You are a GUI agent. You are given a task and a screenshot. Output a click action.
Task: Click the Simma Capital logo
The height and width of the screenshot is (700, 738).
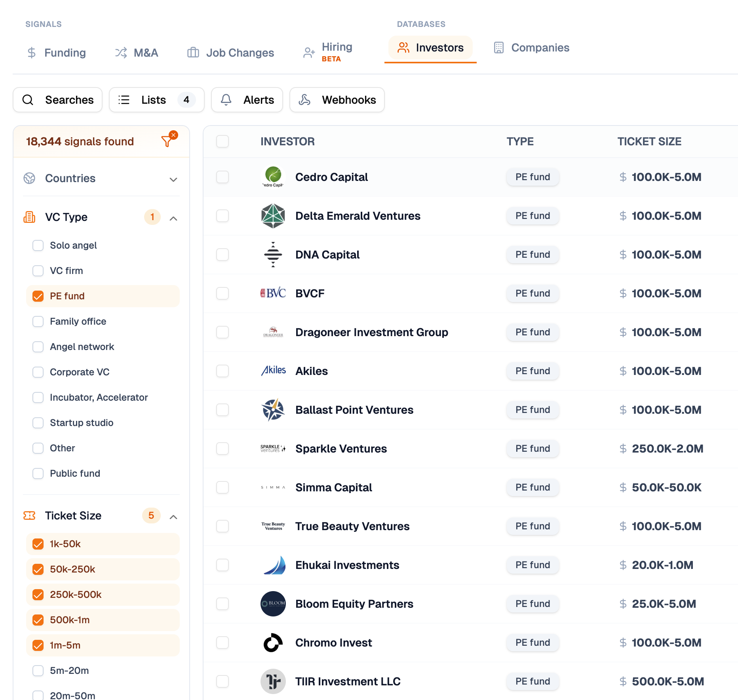coord(273,487)
